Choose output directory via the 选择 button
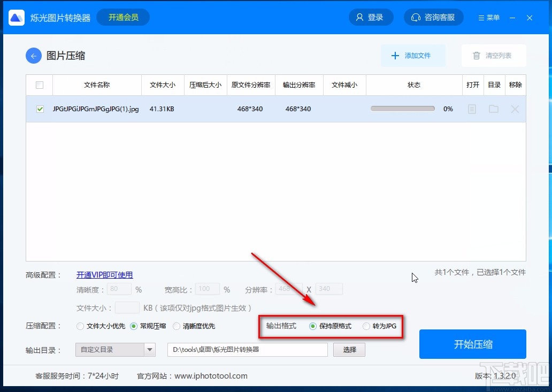This screenshot has height=392, width=552. coord(349,349)
